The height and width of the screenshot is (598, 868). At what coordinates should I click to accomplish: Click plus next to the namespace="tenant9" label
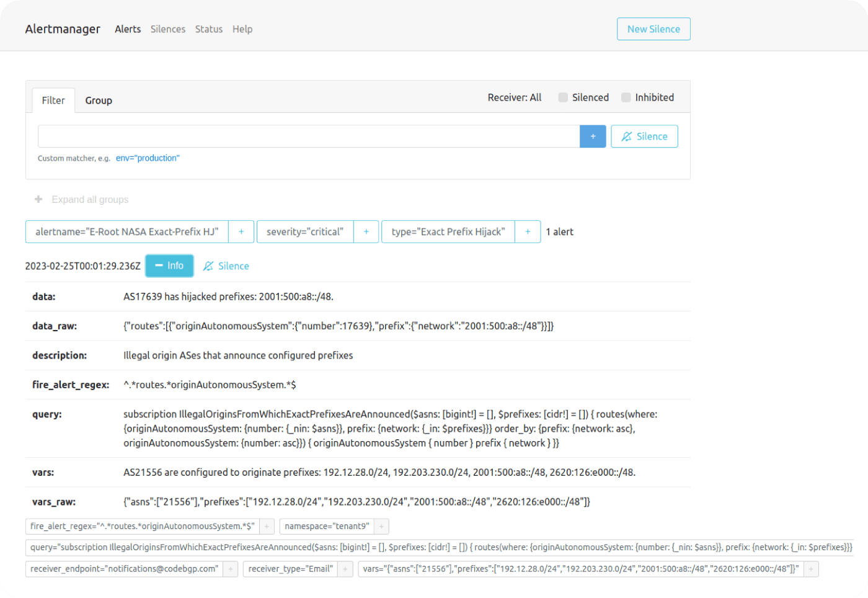(x=381, y=527)
